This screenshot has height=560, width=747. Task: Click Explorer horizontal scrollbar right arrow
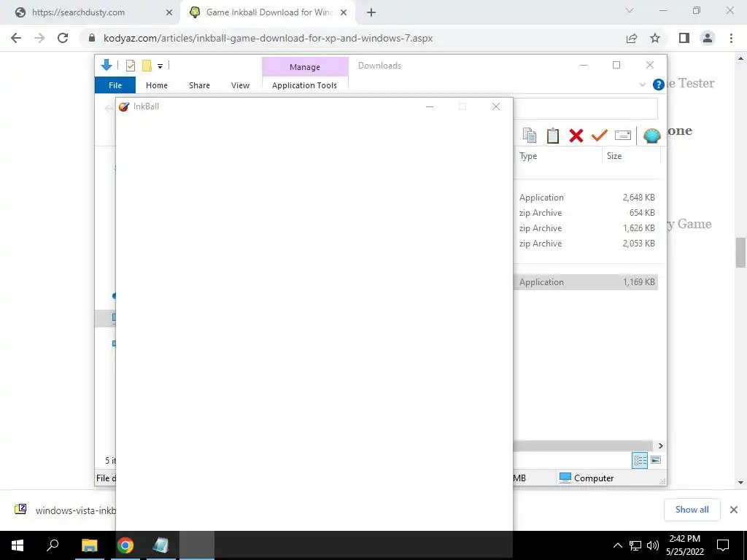660,446
